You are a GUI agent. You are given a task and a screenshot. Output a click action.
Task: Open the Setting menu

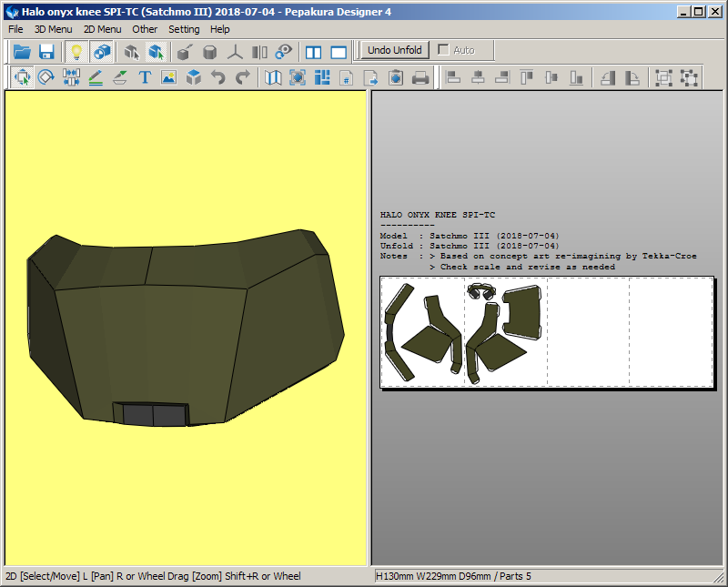click(x=184, y=29)
